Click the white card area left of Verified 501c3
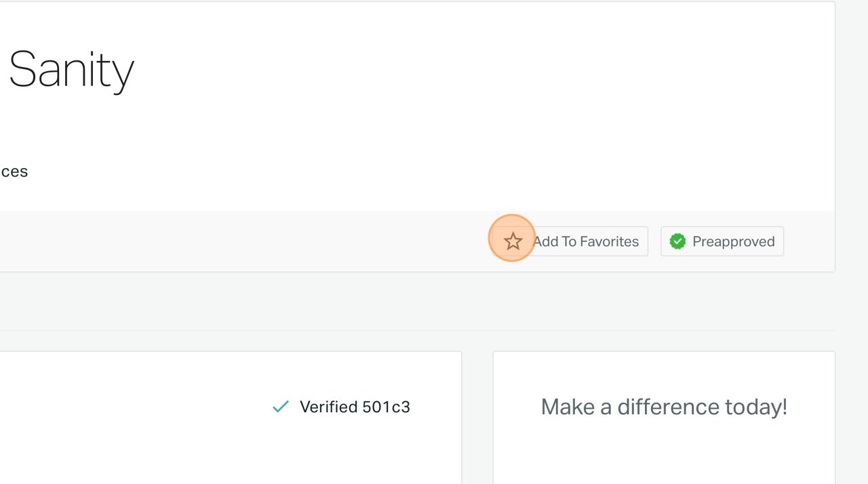 point(136,407)
